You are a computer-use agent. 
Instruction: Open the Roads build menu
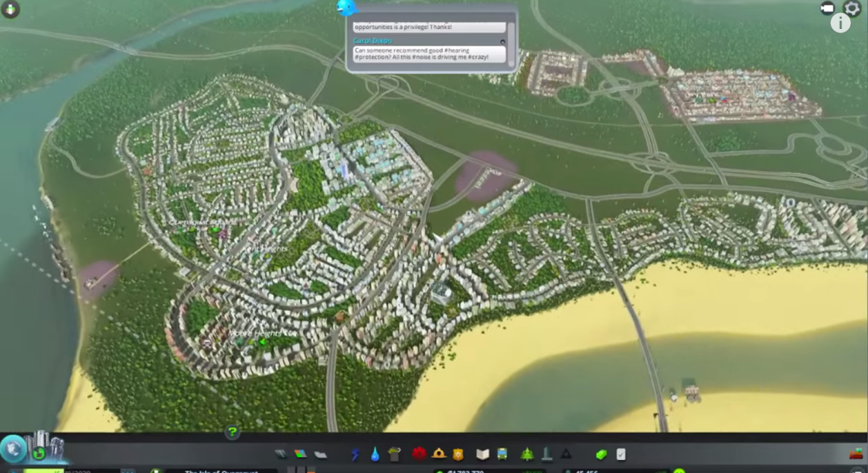281,455
